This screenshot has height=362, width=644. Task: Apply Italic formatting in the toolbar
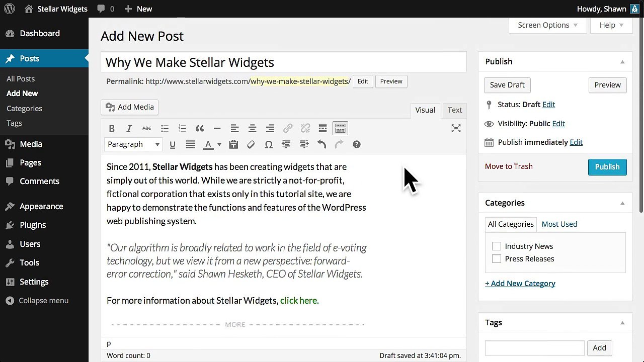(129, 129)
